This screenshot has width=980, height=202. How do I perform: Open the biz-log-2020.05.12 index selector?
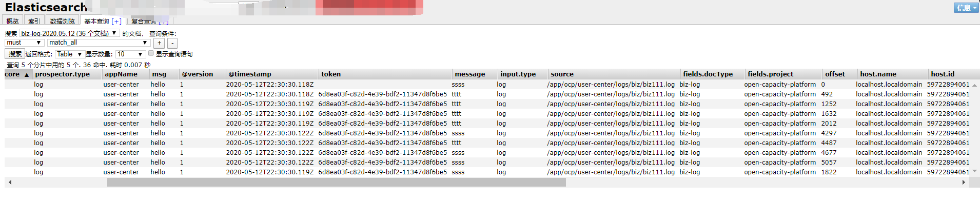click(x=70, y=33)
